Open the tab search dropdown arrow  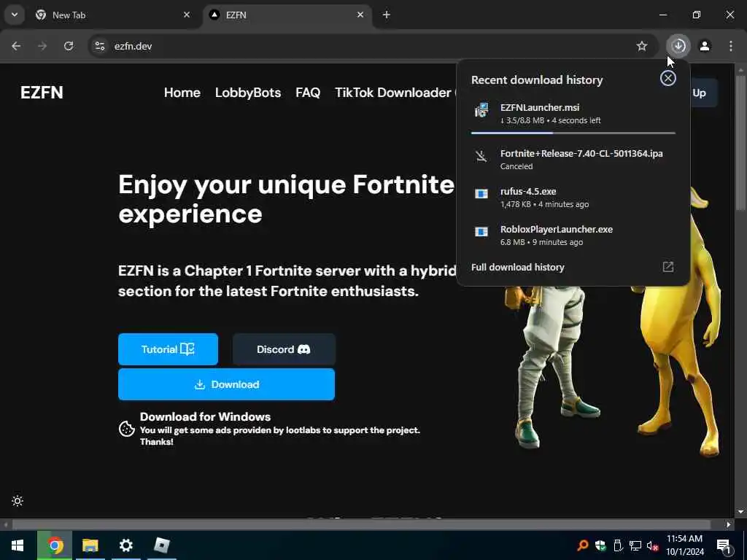pos(15,15)
